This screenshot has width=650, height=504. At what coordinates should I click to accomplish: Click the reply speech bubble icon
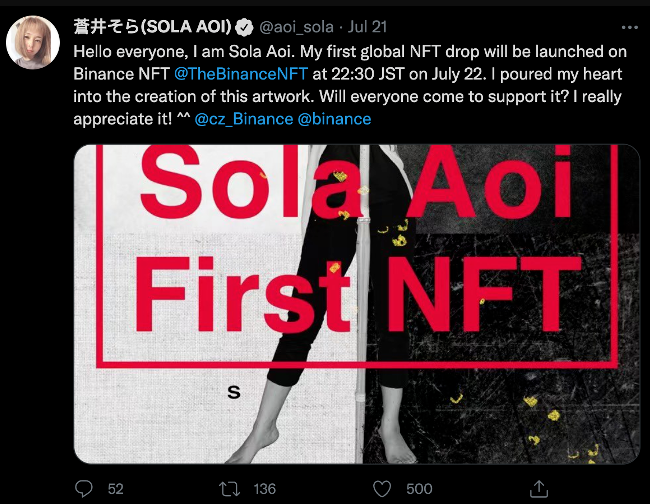click(x=84, y=489)
